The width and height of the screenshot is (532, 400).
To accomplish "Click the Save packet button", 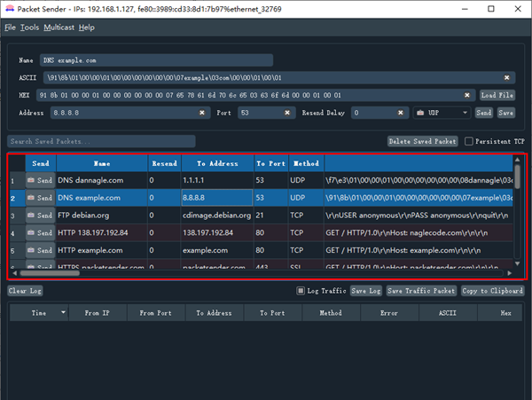I will tap(506, 113).
